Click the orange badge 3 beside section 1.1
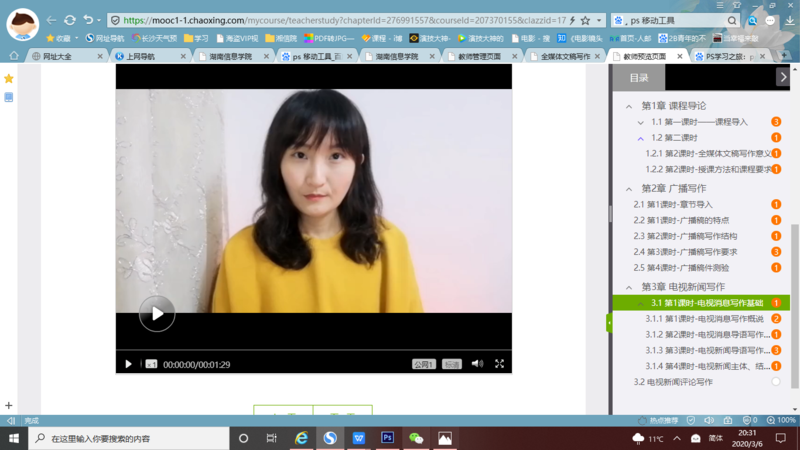 pos(776,122)
